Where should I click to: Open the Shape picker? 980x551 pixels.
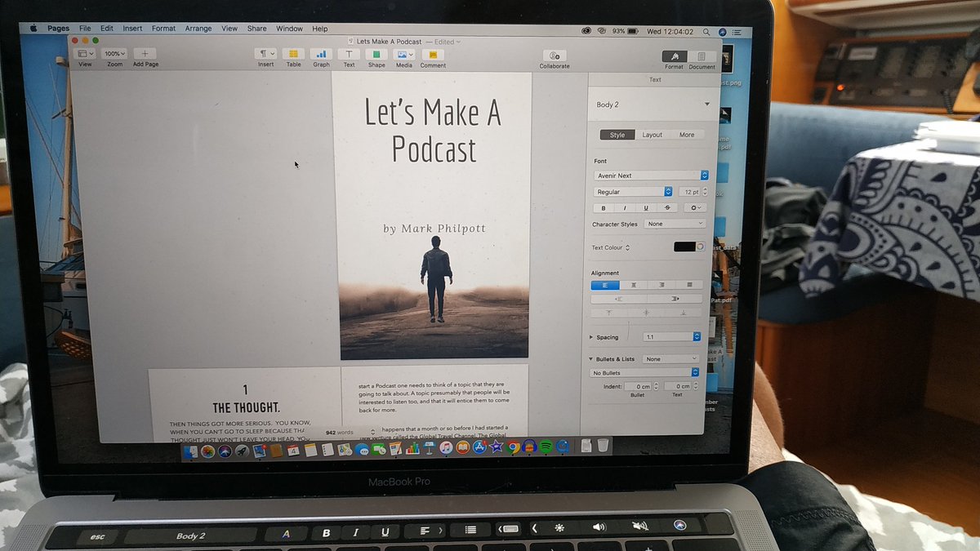(x=376, y=54)
